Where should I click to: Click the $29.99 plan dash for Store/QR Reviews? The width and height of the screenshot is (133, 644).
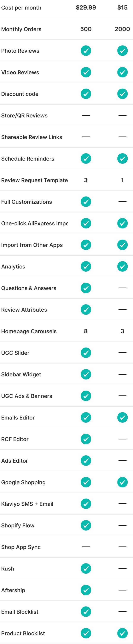click(86, 116)
